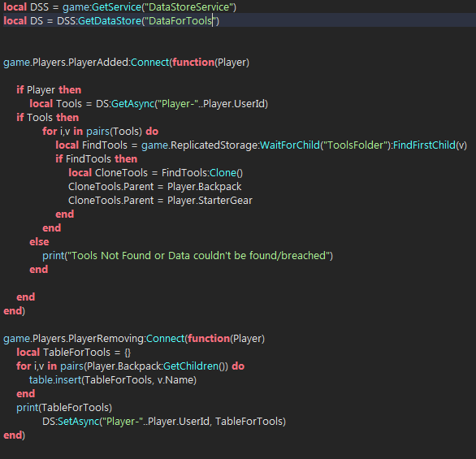Click the "if Player then" statement
Viewport: 476px width, 459px height.
(49, 90)
